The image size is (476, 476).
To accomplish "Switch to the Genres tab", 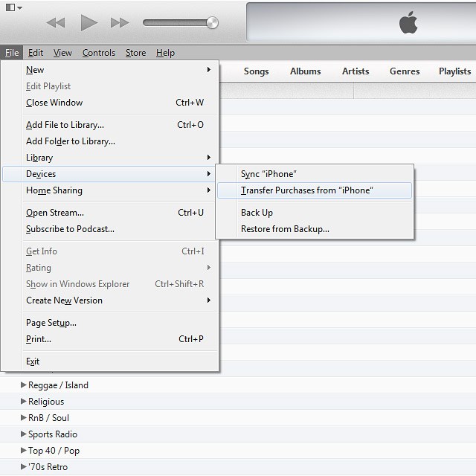I will 405,71.
